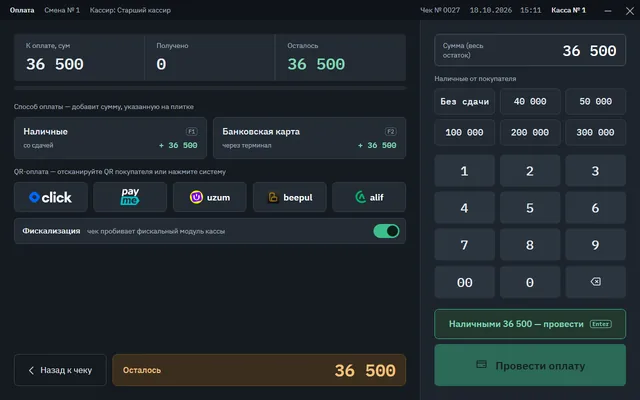Select Alif QR payment tile

point(369,197)
